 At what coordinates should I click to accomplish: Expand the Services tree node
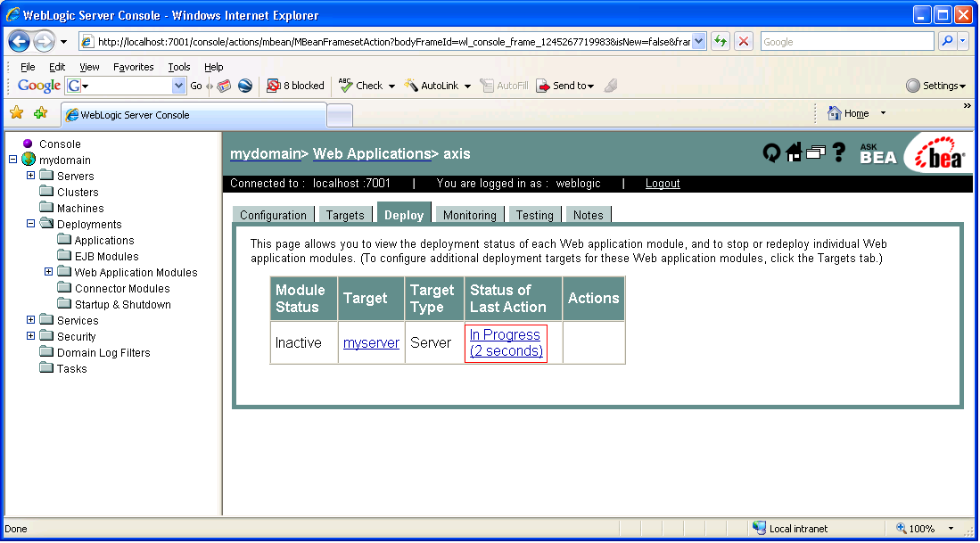point(30,319)
